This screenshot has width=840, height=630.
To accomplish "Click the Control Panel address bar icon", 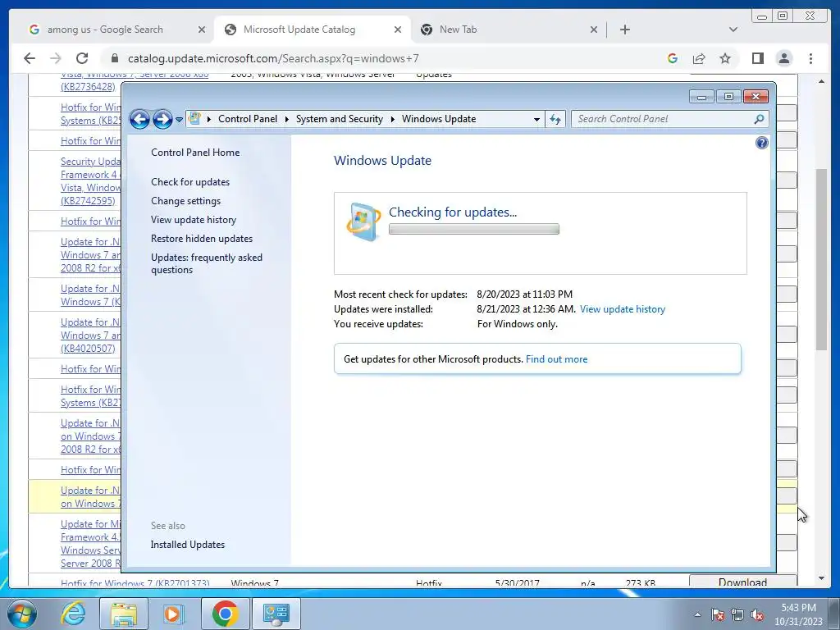I will click(194, 118).
